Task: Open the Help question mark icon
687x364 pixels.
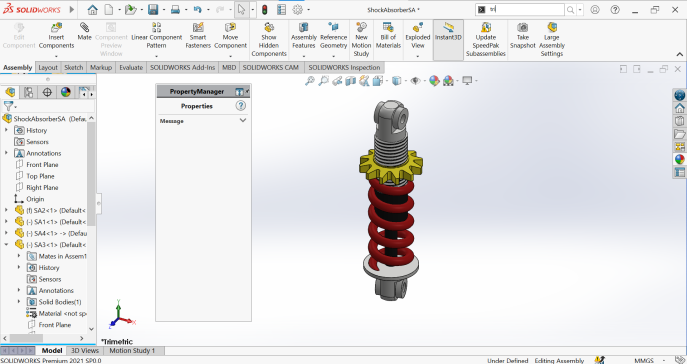Action: point(615,10)
